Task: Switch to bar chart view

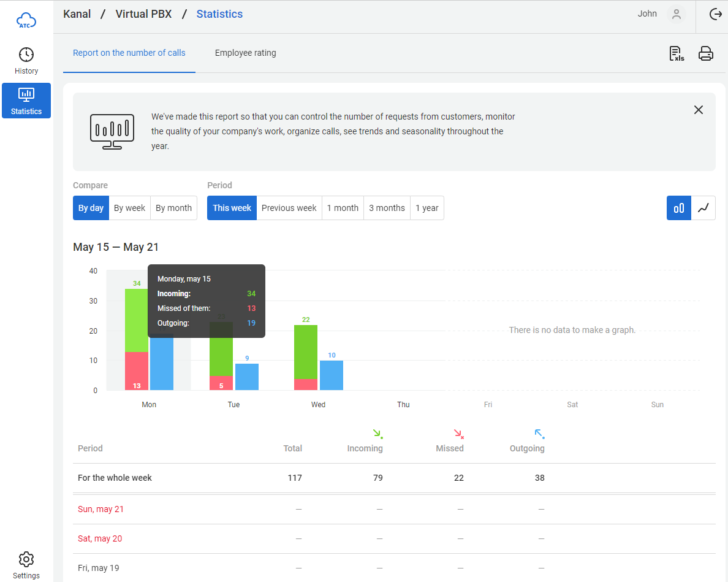Action: tap(679, 208)
